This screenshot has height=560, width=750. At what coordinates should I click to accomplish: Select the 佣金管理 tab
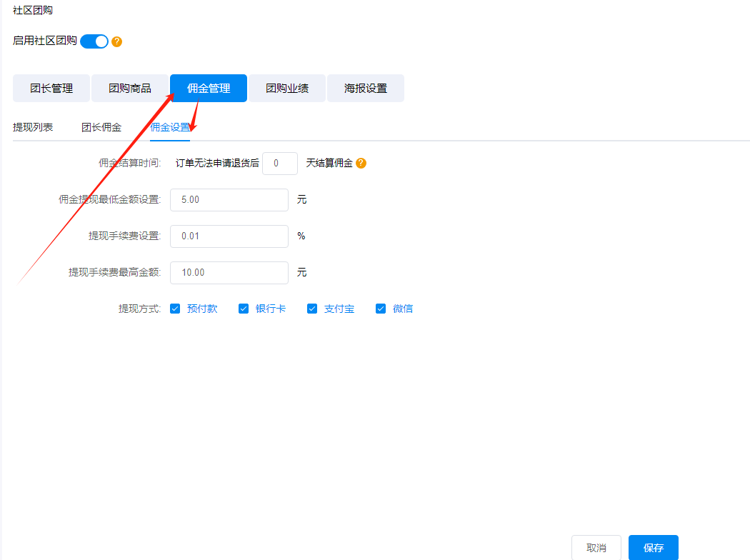point(209,89)
